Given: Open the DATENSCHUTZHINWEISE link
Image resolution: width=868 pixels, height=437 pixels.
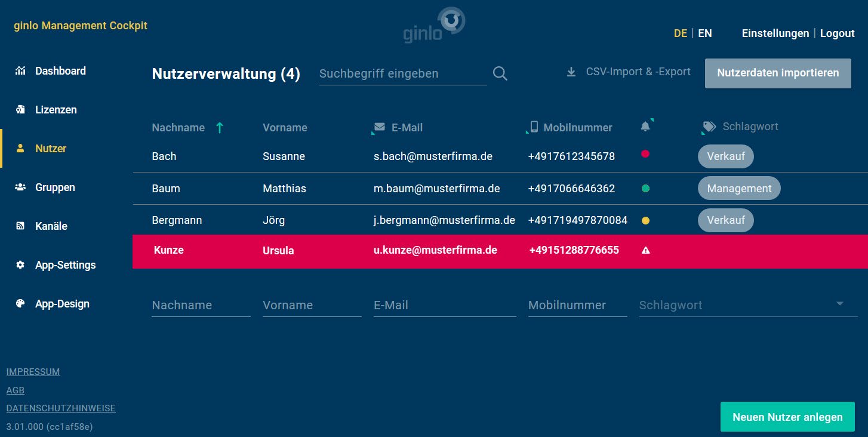Looking at the screenshot, I should (x=61, y=408).
